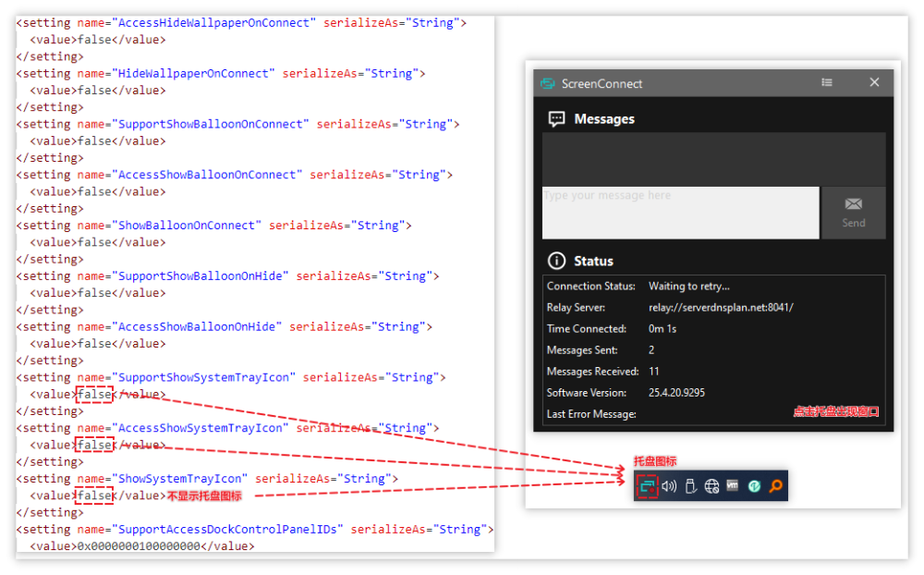The image size is (924, 575).
Task: Click the VMware tray icon
Action: pos(733,486)
